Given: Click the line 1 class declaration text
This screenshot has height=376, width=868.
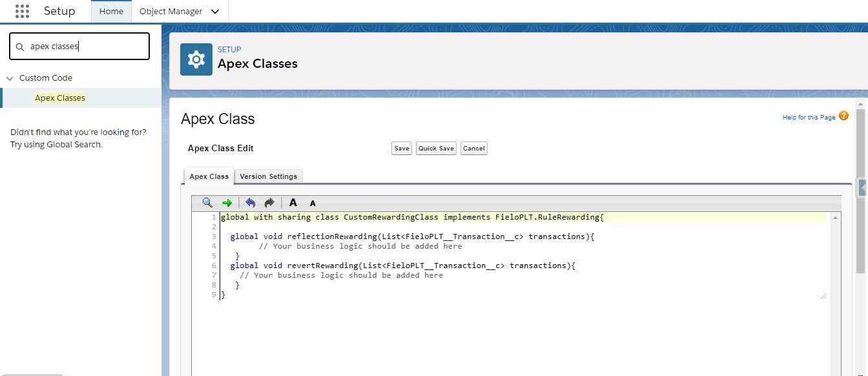Looking at the screenshot, I should 412,217.
